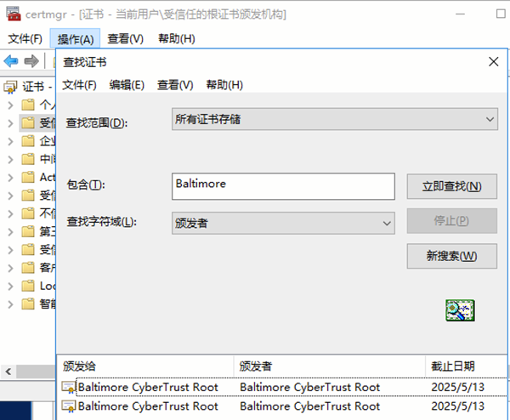Image resolution: width=510 pixels, height=420 pixels.
Task: Click the find-certificate magnifier animation icon
Action: click(x=460, y=310)
